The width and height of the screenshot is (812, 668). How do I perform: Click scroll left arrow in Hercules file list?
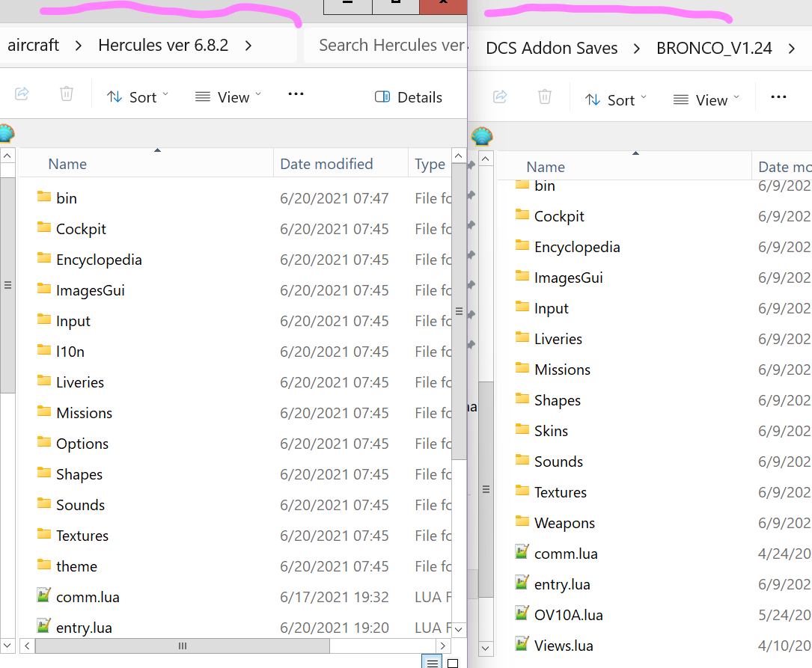point(28,646)
